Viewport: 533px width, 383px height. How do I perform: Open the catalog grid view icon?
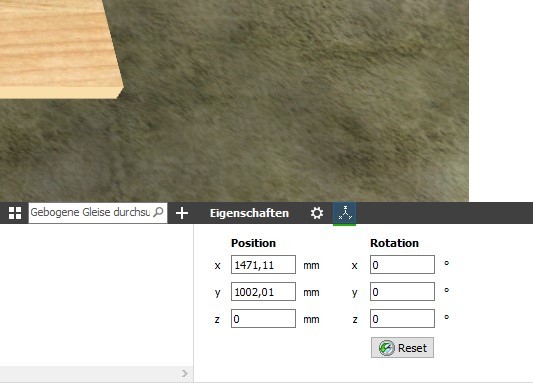[x=15, y=213]
